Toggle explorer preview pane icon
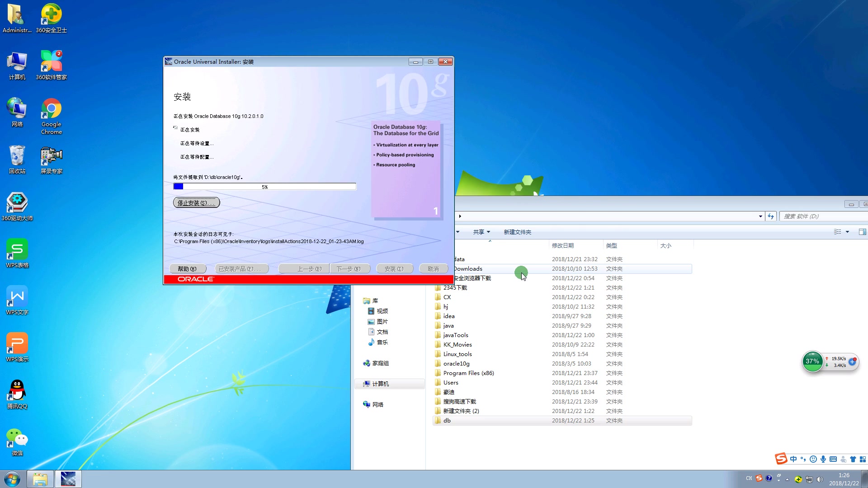 (862, 232)
